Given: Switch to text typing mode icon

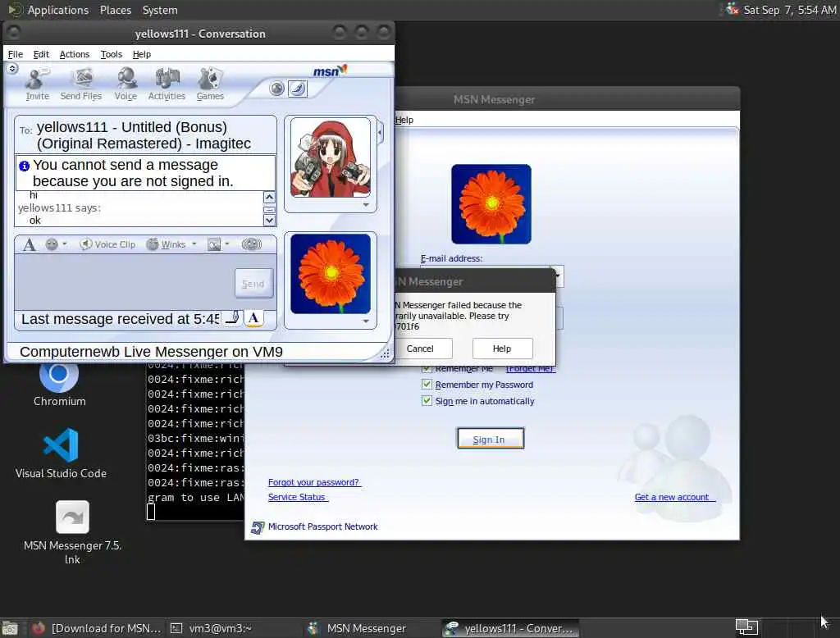Looking at the screenshot, I should pyautogui.click(x=254, y=318).
